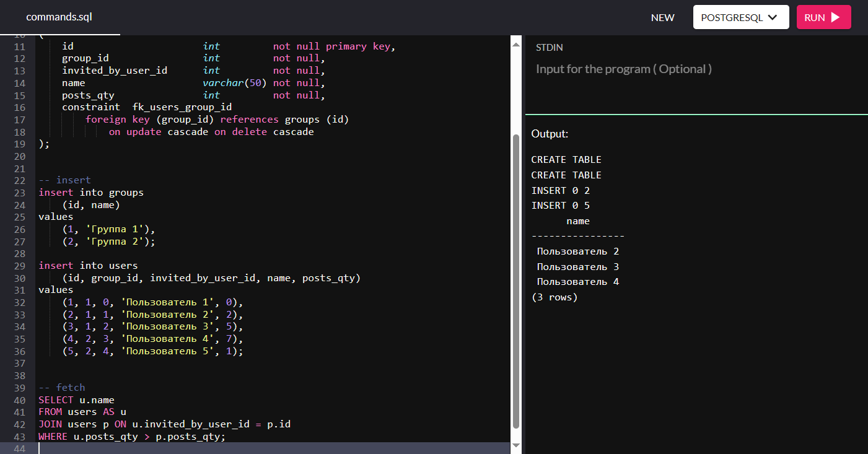Viewport: 868px width, 454px height.
Task: Click the first CREATE TABLE output line
Action: click(566, 160)
